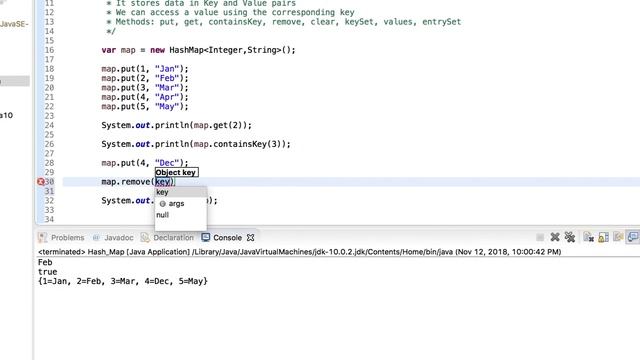This screenshot has width=640, height=360.
Task: Click the map.put(2, "Feb") line
Action: point(145,78)
